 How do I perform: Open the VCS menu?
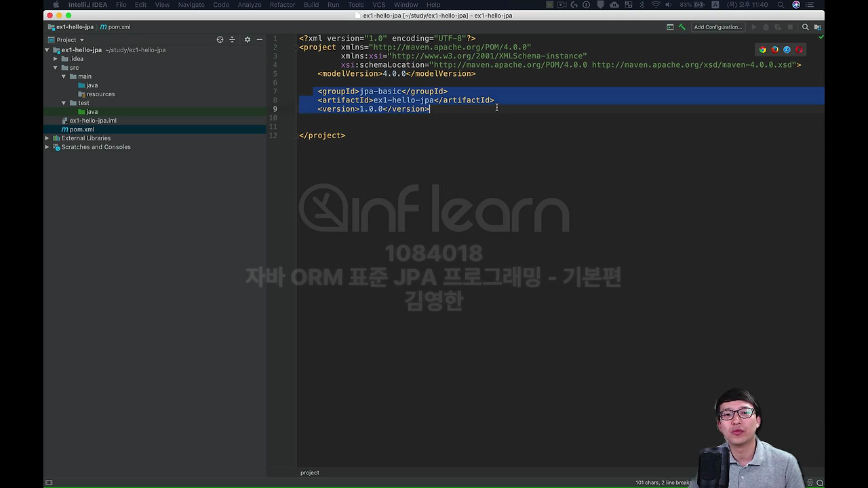pyautogui.click(x=379, y=5)
